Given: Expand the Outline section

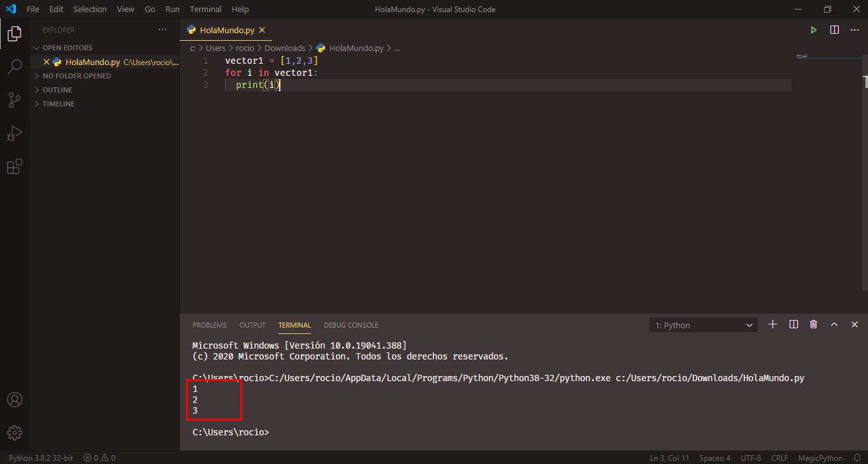Looking at the screenshot, I should point(57,90).
